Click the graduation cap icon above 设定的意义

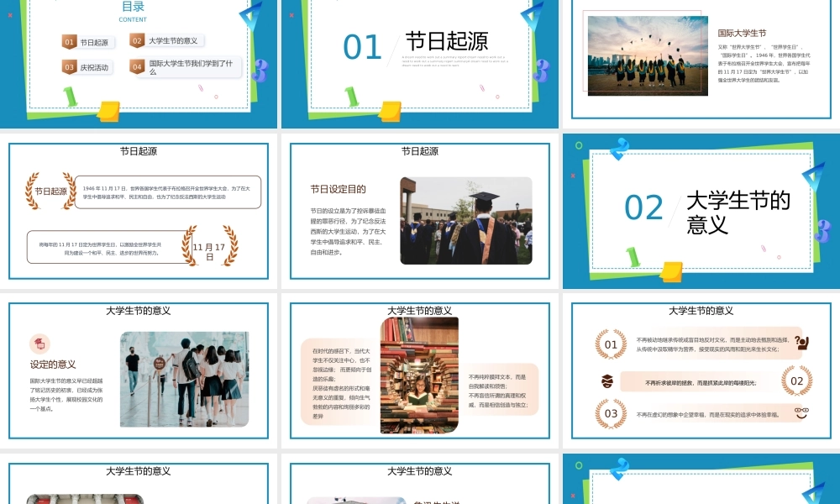[x=39, y=344]
